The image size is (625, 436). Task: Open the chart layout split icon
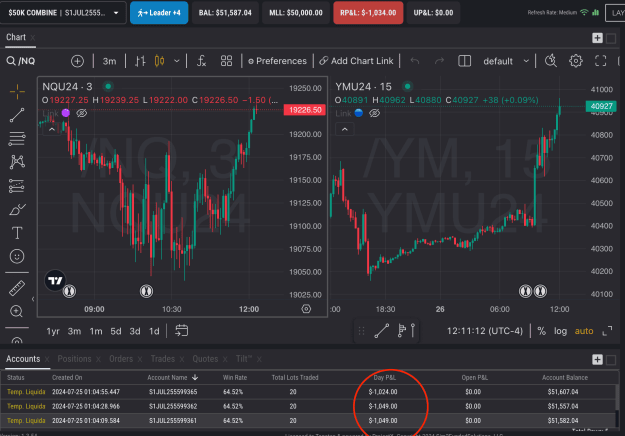click(x=464, y=61)
